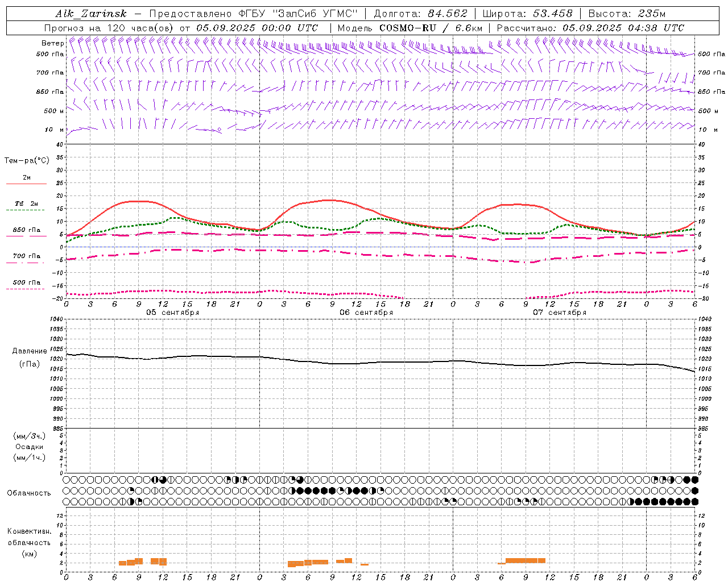Click the 12 value on left convective axis

pos(59,516)
